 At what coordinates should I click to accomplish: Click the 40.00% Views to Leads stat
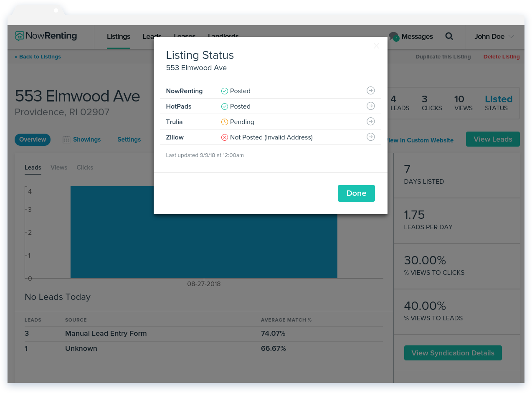[x=457, y=312]
